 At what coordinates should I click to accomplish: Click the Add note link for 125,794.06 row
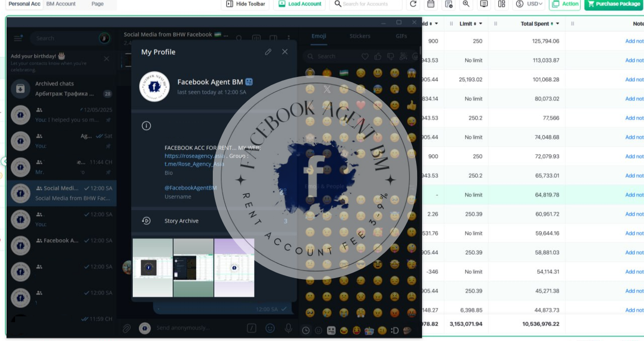pos(634,41)
